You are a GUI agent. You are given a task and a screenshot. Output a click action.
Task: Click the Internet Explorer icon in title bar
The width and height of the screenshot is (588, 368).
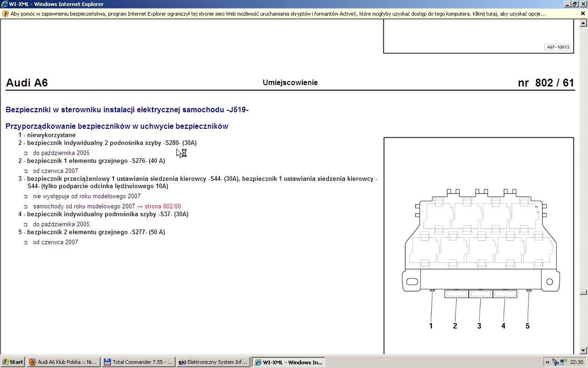[5, 4]
